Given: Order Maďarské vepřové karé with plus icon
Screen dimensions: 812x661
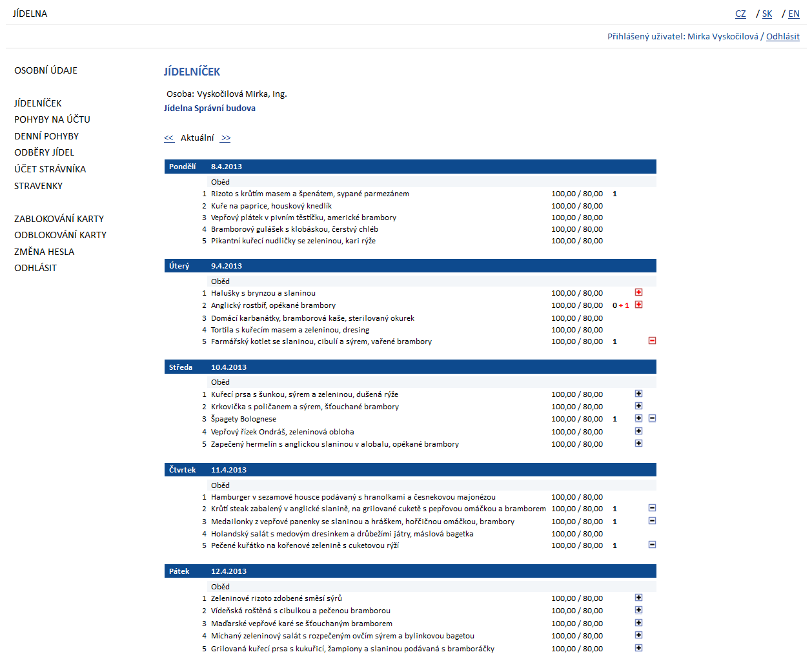Looking at the screenshot, I should [638, 623].
